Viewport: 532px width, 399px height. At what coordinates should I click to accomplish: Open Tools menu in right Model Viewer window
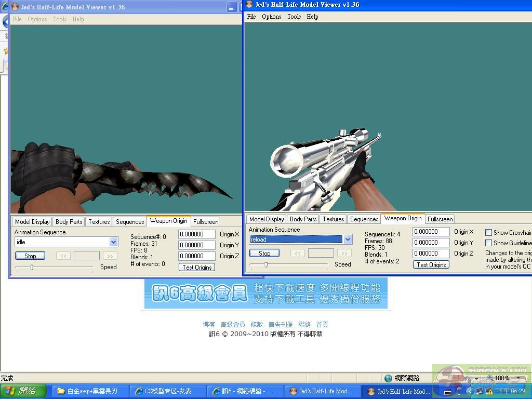(x=294, y=17)
